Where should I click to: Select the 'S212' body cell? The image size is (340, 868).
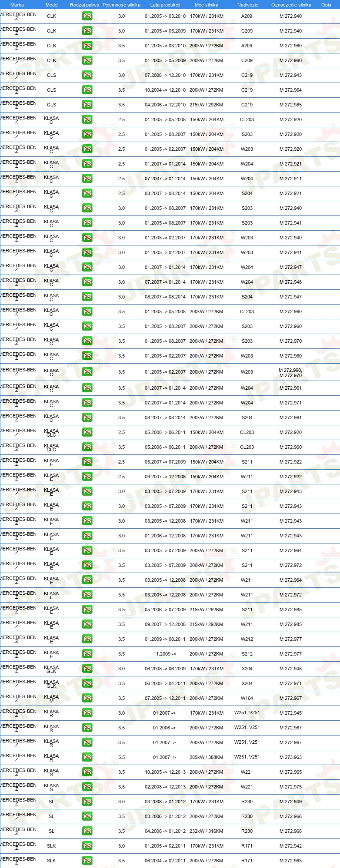click(247, 654)
